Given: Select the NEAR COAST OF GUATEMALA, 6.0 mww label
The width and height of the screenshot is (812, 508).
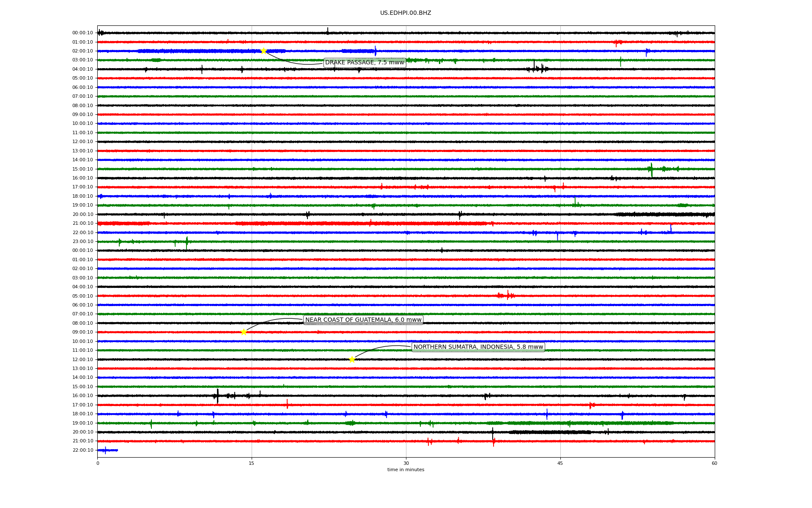Looking at the screenshot, I should [363, 320].
